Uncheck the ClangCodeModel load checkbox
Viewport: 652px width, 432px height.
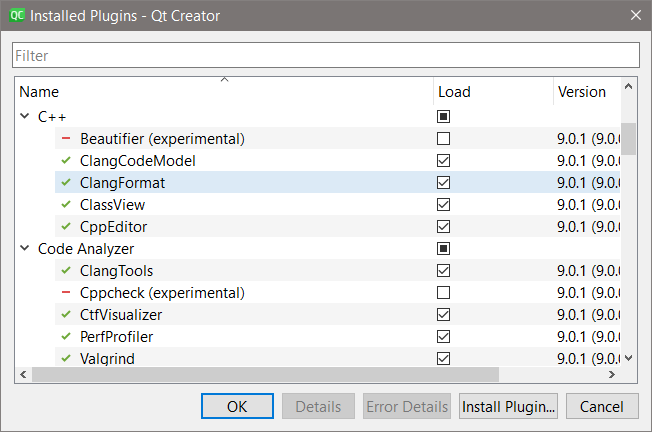coord(443,160)
